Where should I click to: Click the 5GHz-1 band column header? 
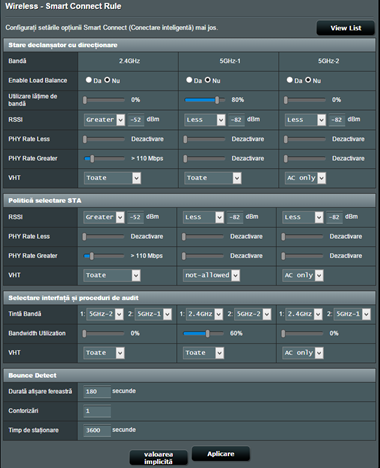[230, 61]
